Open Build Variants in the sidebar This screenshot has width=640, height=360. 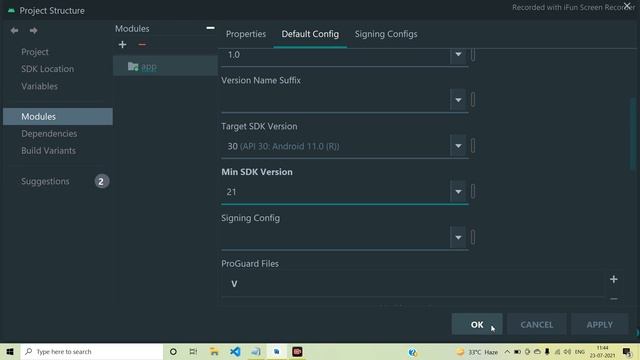point(48,151)
